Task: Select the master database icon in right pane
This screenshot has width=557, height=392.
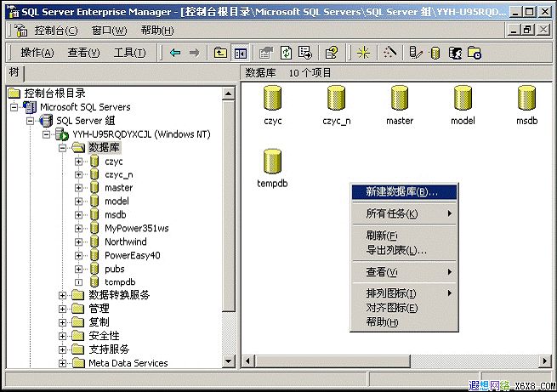Action: [x=400, y=98]
